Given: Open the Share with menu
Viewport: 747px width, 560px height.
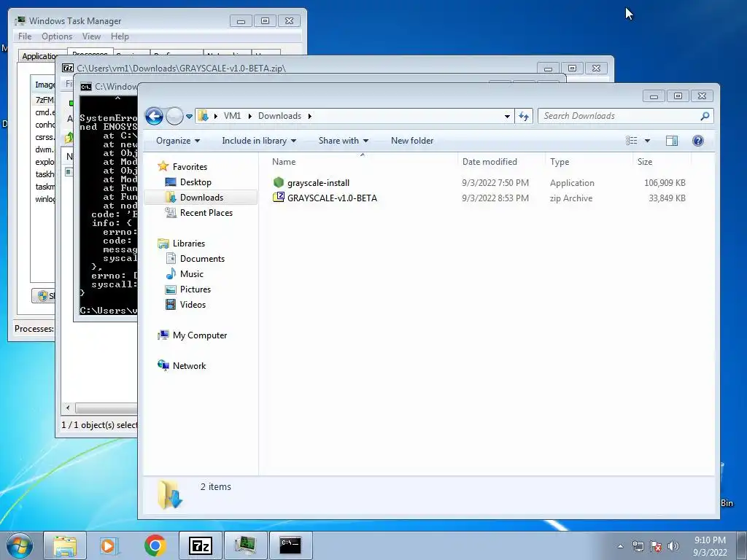Looking at the screenshot, I should 343,141.
